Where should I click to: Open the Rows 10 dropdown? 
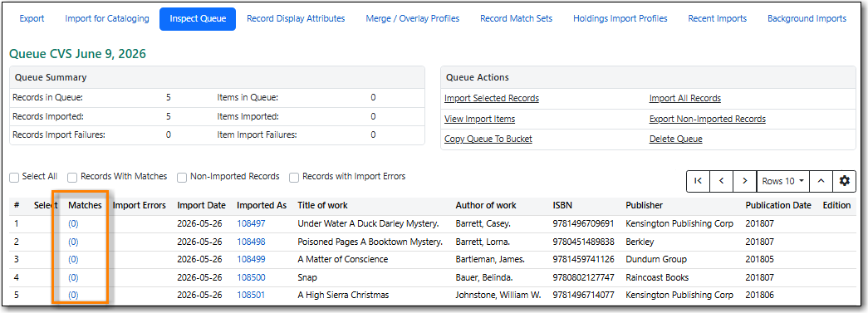tap(782, 181)
